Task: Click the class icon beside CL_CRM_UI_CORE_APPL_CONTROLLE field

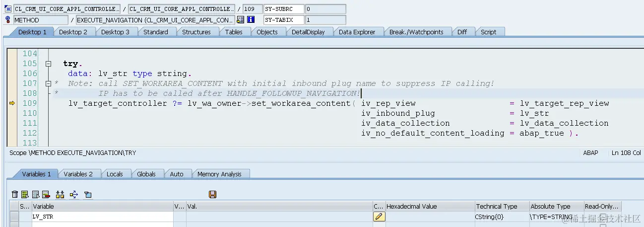Action: (8, 9)
